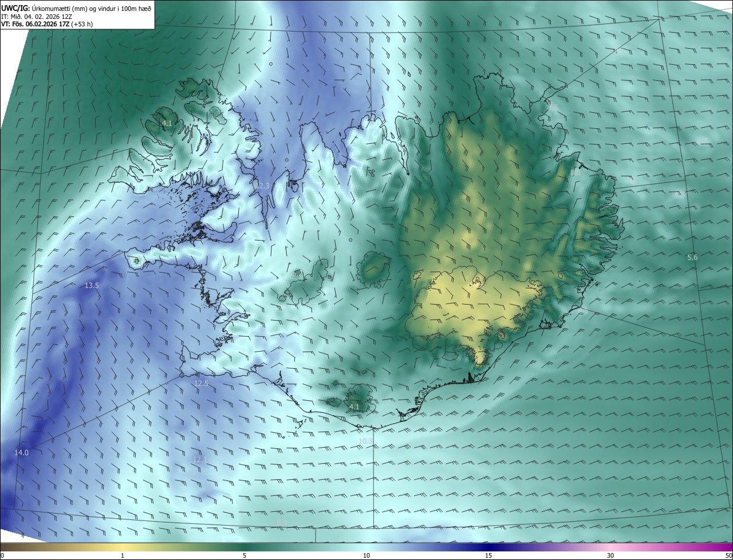The width and height of the screenshot is (733, 560).
Task: Click the colorbar tick label 30
Action: pos(610,555)
